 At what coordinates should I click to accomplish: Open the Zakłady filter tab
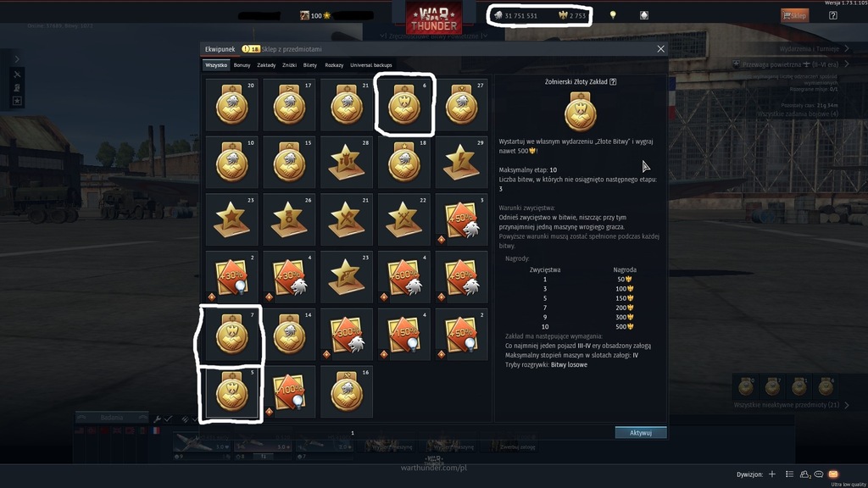[x=266, y=65]
